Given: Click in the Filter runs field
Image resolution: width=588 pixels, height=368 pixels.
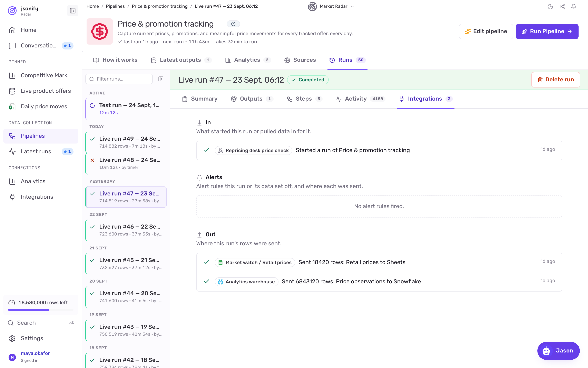Looking at the screenshot, I should [x=119, y=79].
